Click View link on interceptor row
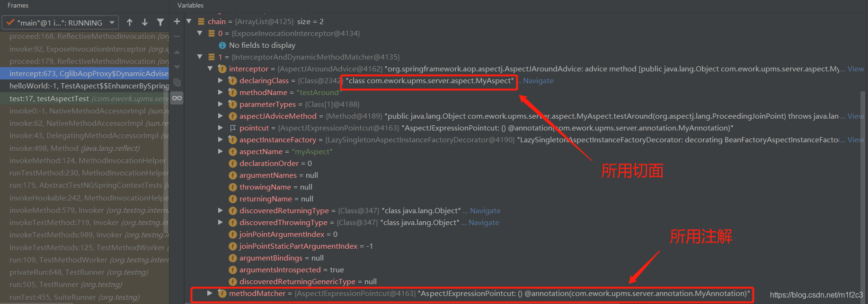868x304 pixels. (x=856, y=69)
